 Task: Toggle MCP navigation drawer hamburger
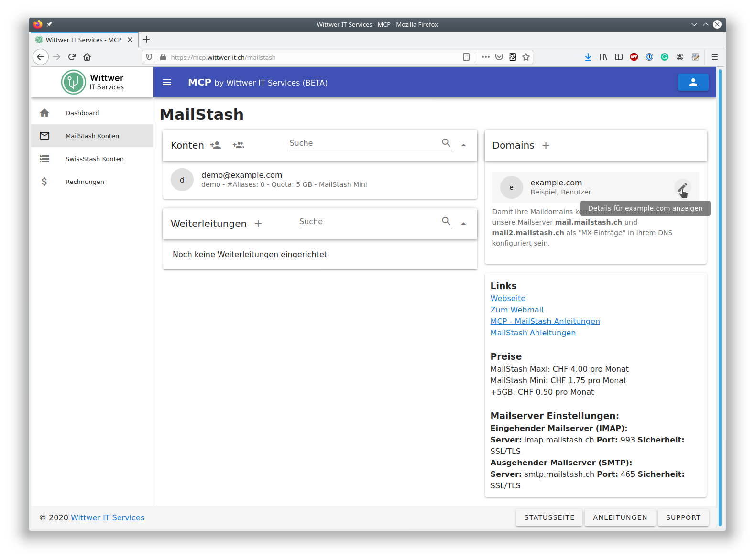[x=167, y=82]
